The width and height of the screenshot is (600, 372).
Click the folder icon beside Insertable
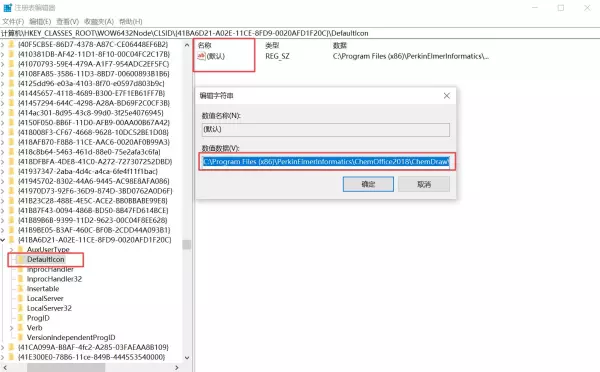pyautogui.click(x=20, y=289)
